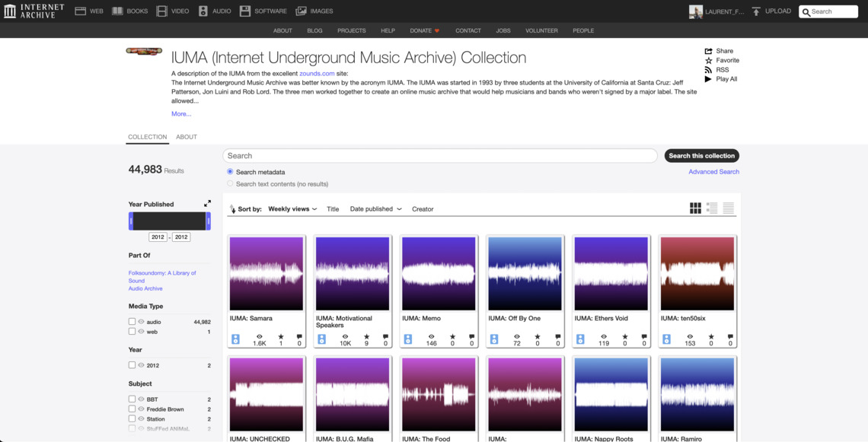Open the Date published sort dropdown
868x442 pixels.
click(x=376, y=209)
